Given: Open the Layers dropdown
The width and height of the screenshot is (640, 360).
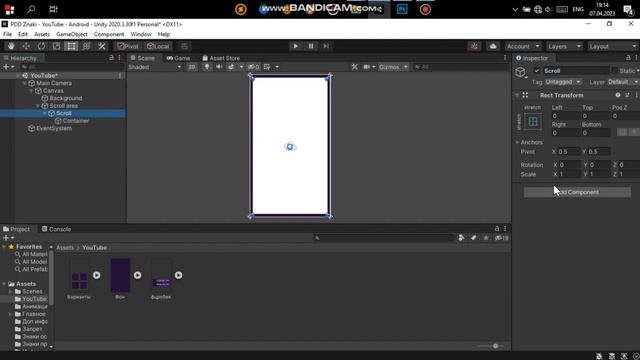Looking at the screenshot, I should [564, 46].
